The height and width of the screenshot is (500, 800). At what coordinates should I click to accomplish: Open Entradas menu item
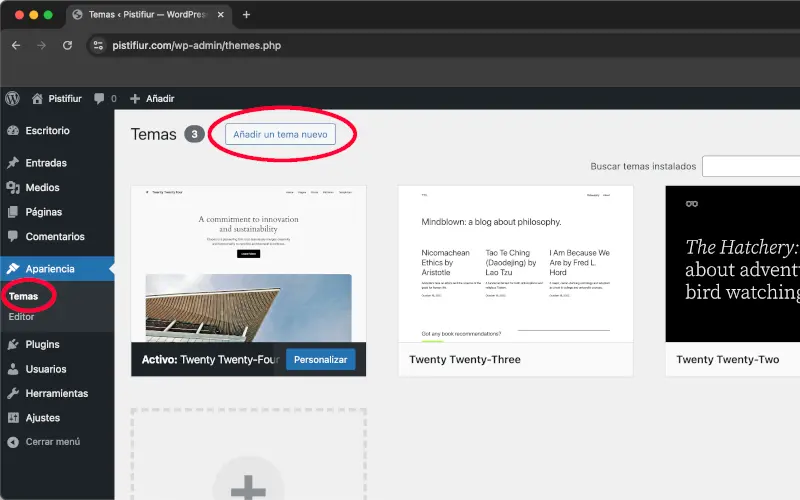(x=46, y=163)
